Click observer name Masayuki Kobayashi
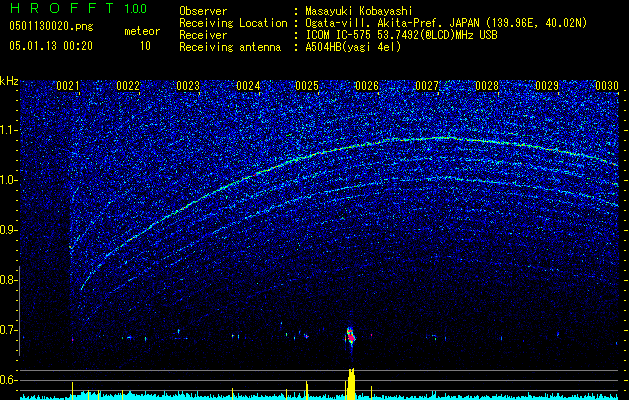 pyautogui.click(x=359, y=11)
